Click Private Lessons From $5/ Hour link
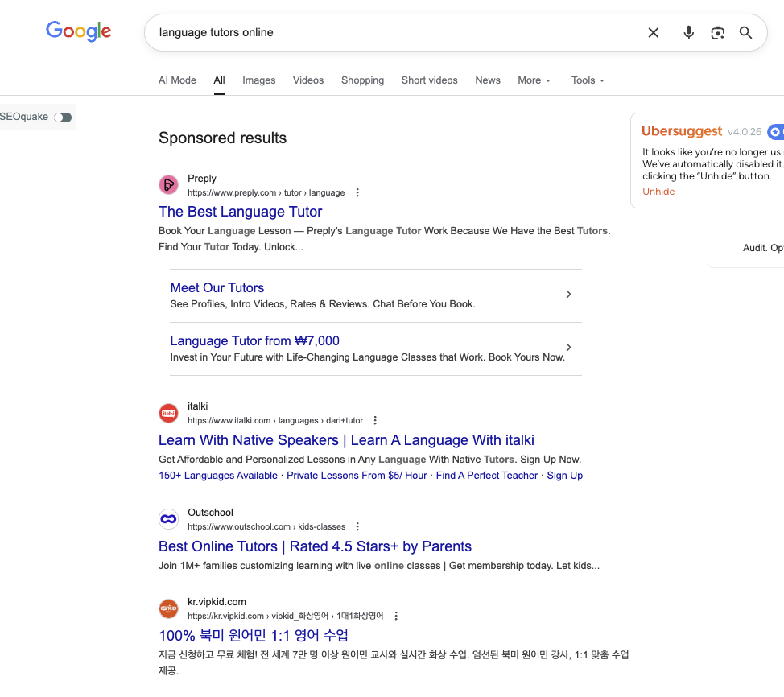The height and width of the screenshot is (697, 784). (x=357, y=476)
